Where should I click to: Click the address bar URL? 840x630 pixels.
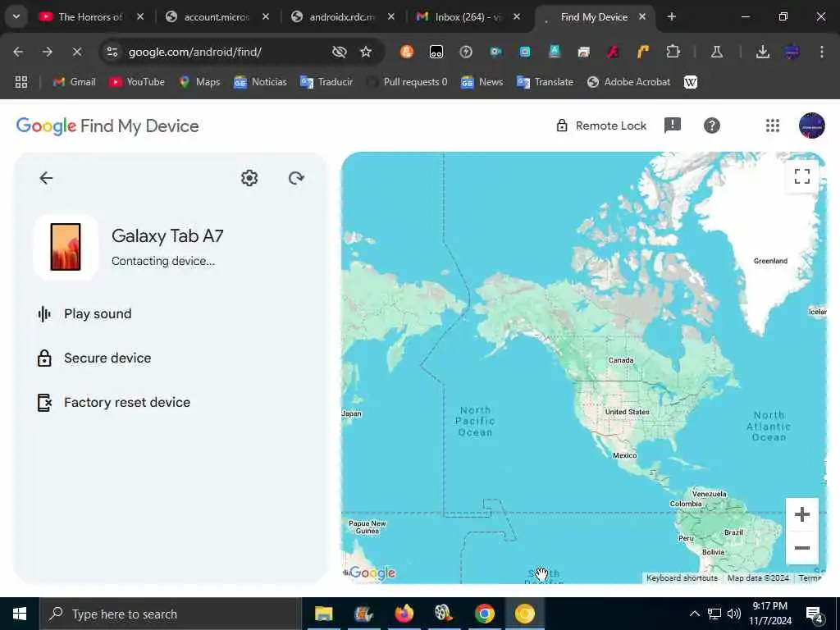(195, 52)
